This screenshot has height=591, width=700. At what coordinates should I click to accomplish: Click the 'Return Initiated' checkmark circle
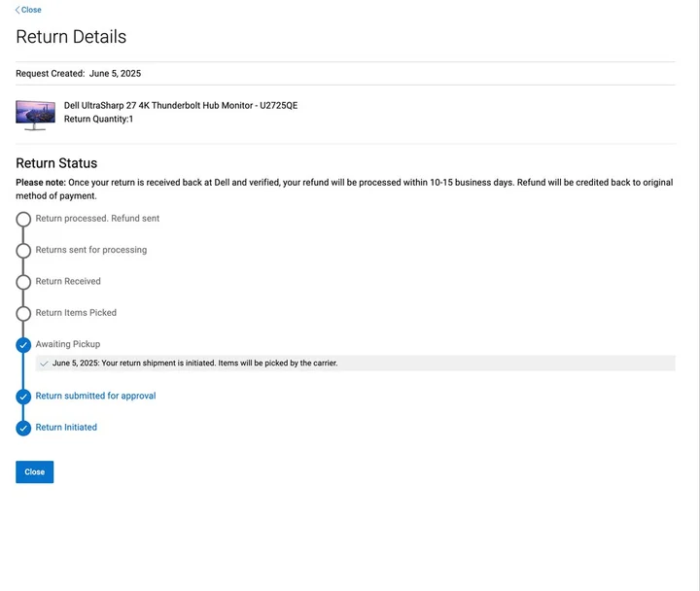[x=23, y=428]
